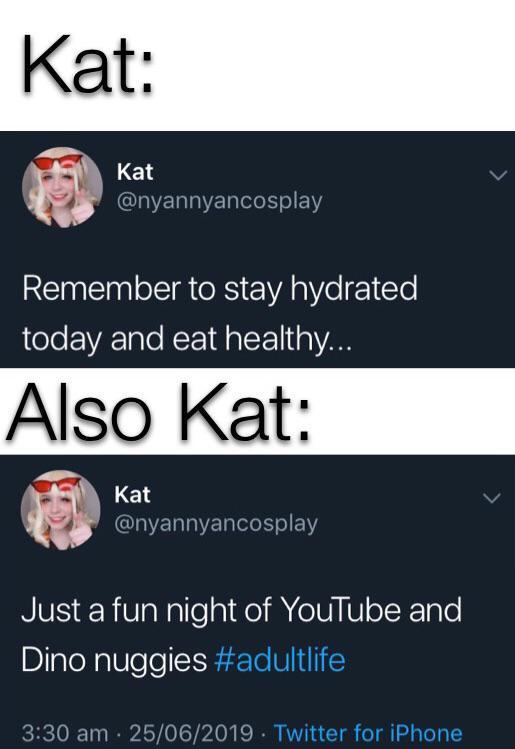Expand the second tweet's chevron options
The image size is (515, 749).
(x=492, y=498)
